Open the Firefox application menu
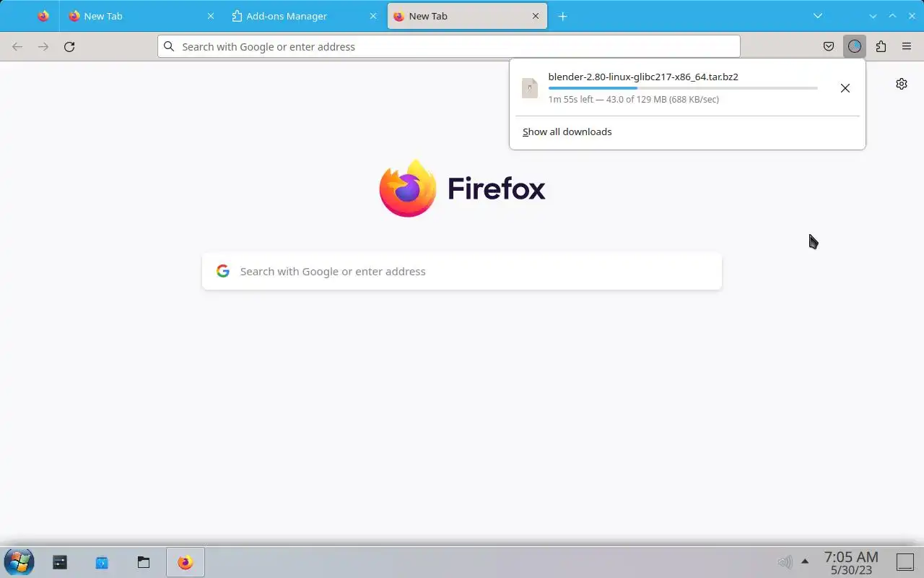 (907, 46)
